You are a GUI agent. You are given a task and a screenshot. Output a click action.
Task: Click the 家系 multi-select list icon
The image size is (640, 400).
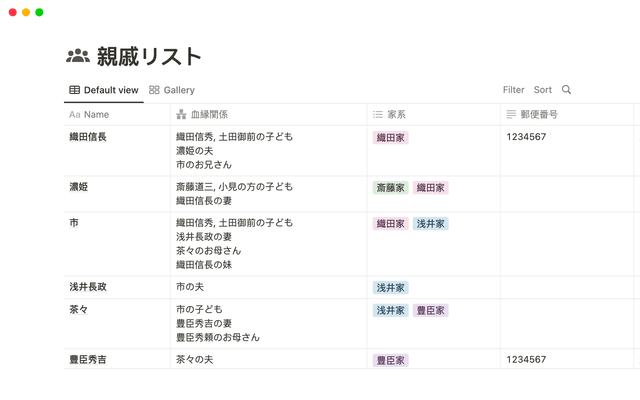(x=378, y=115)
